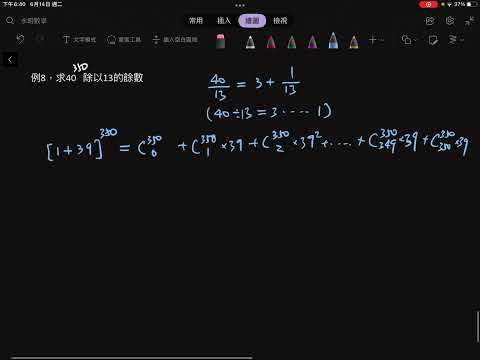Open the settings gear icon

[450, 21]
